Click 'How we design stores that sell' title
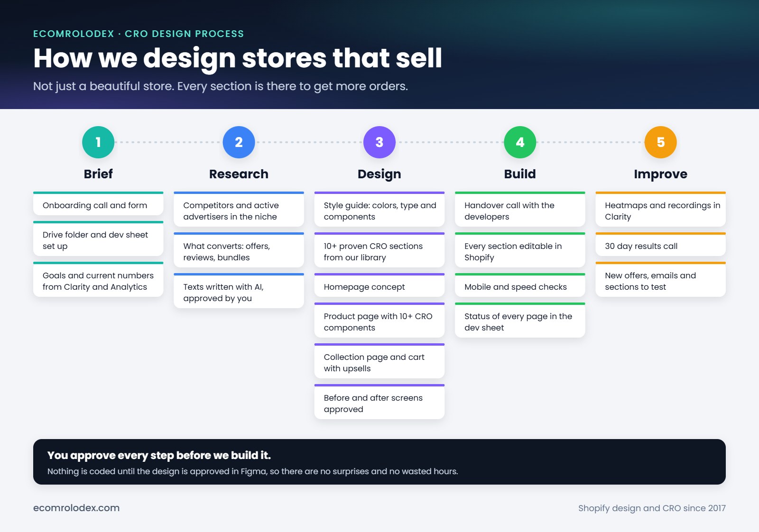This screenshot has height=532, width=759. (x=238, y=58)
